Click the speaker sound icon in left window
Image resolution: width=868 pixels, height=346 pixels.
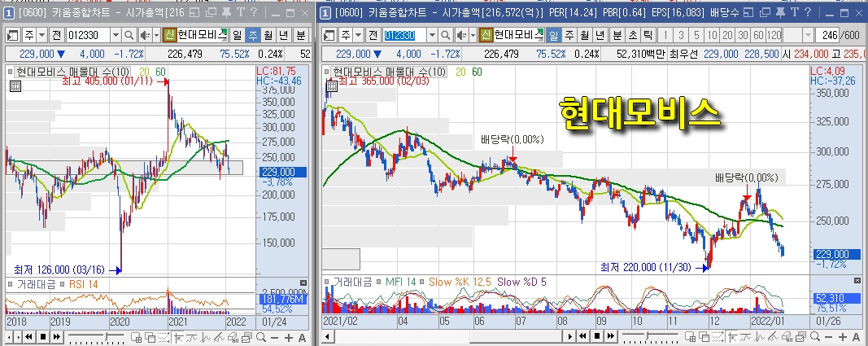coord(144,36)
